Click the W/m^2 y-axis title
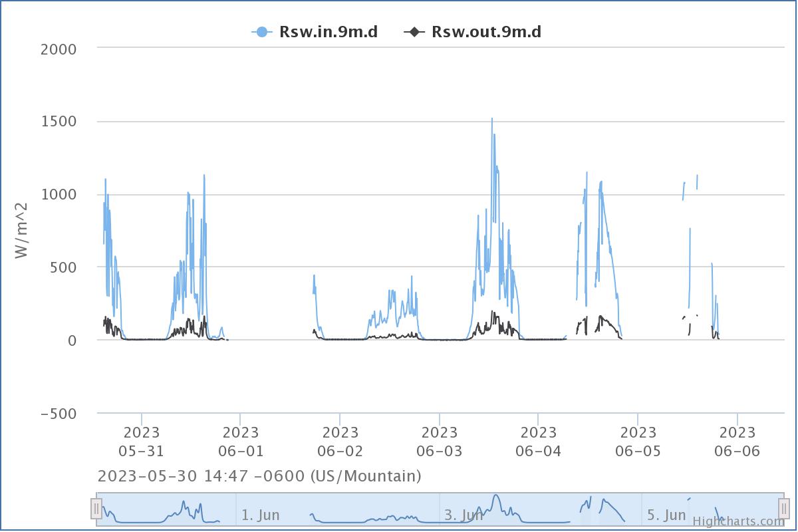Screen dimensions: 798x532 [23, 231]
